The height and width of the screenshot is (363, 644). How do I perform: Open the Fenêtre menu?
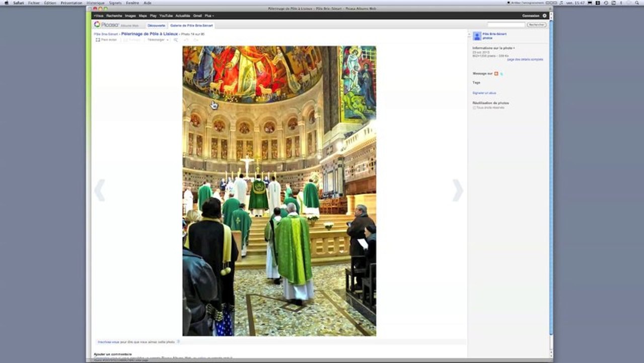click(x=132, y=3)
